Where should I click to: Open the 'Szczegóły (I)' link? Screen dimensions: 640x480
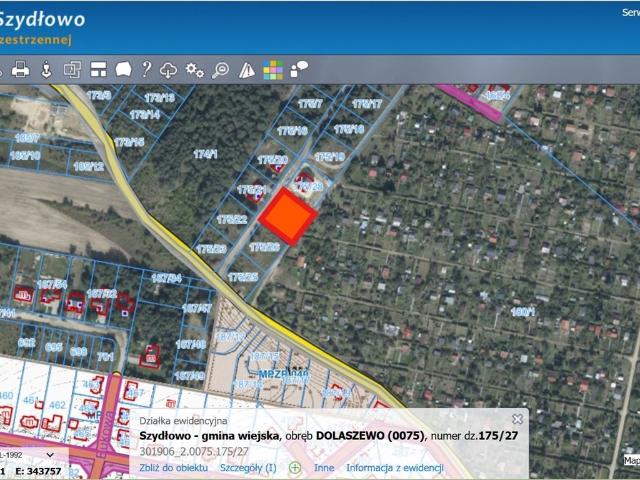coord(248,467)
